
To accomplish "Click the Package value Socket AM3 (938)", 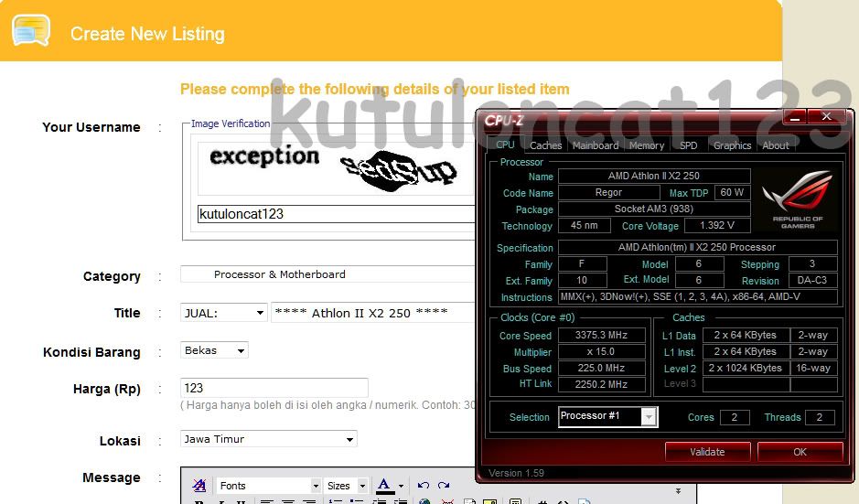I will pos(654,209).
